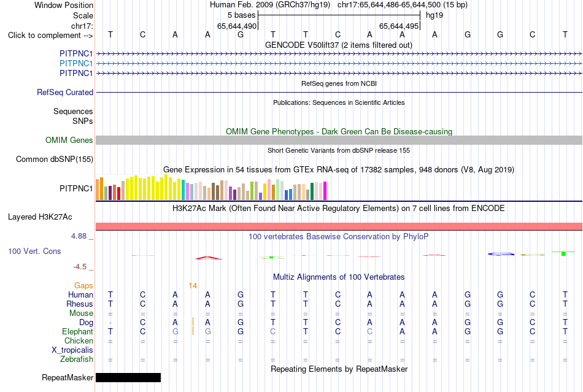Select the light blue PITPNC1 transcript label
583x392 pixels.
pos(76,64)
